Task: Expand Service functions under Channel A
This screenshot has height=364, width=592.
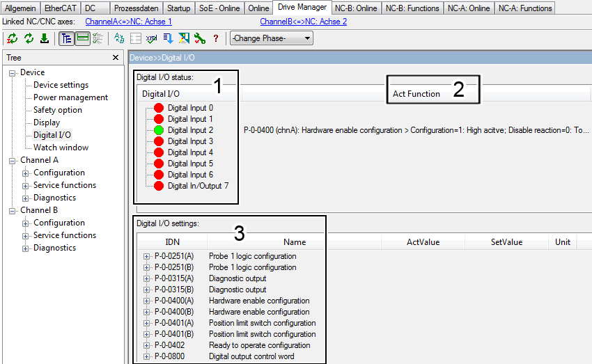Action: pyautogui.click(x=25, y=186)
